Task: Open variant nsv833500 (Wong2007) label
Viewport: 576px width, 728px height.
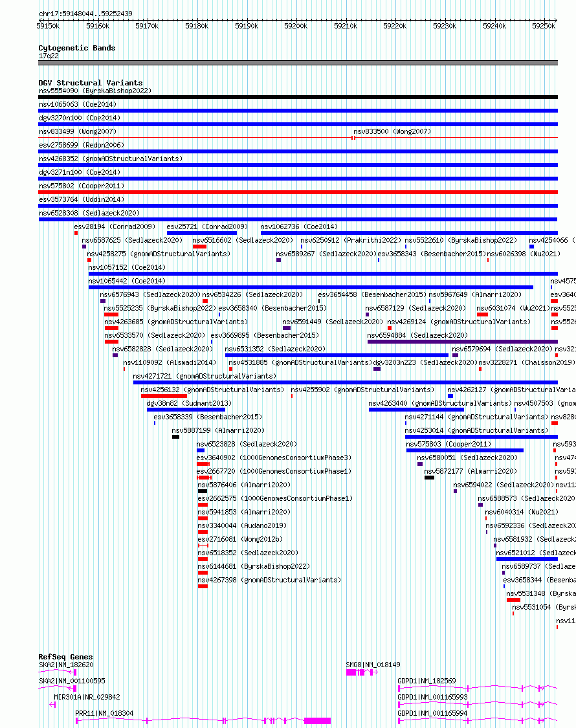Action: pyautogui.click(x=392, y=131)
